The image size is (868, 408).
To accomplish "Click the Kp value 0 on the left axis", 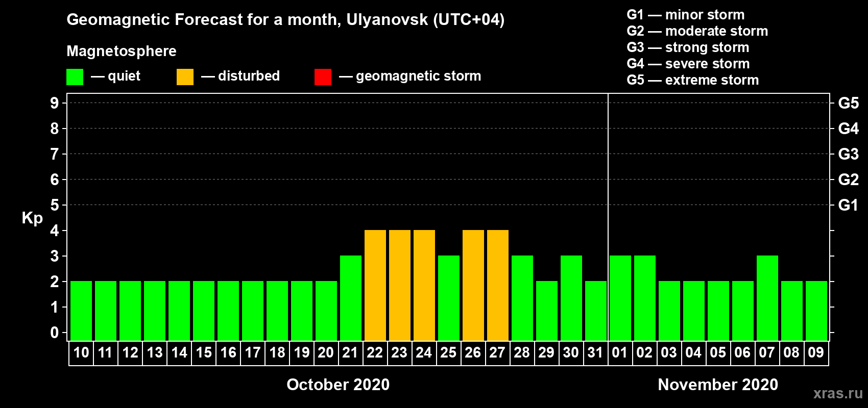I will (x=55, y=333).
